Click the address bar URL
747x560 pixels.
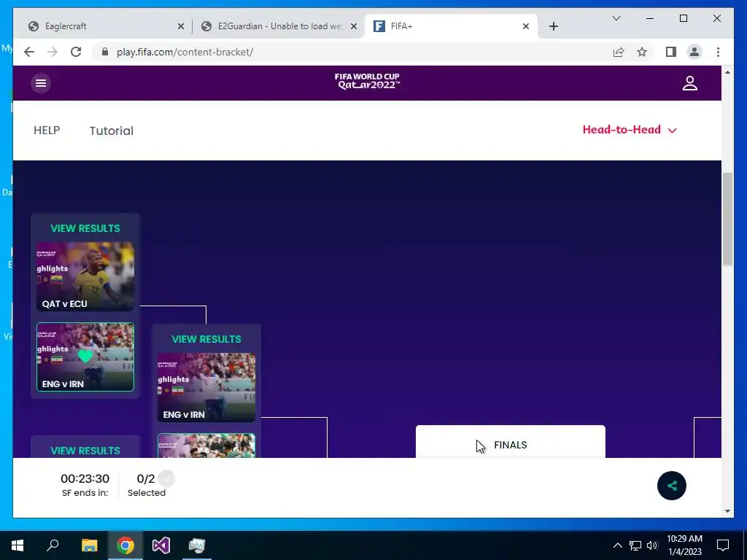[185, 52]
